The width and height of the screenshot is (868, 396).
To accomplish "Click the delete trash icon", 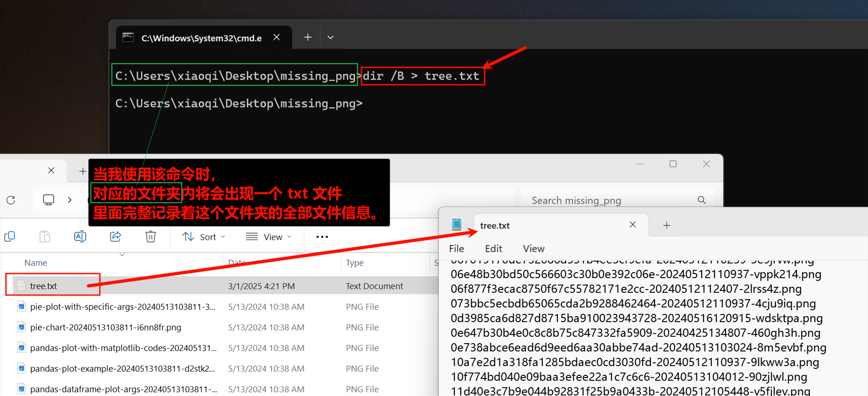I will 150,237.
